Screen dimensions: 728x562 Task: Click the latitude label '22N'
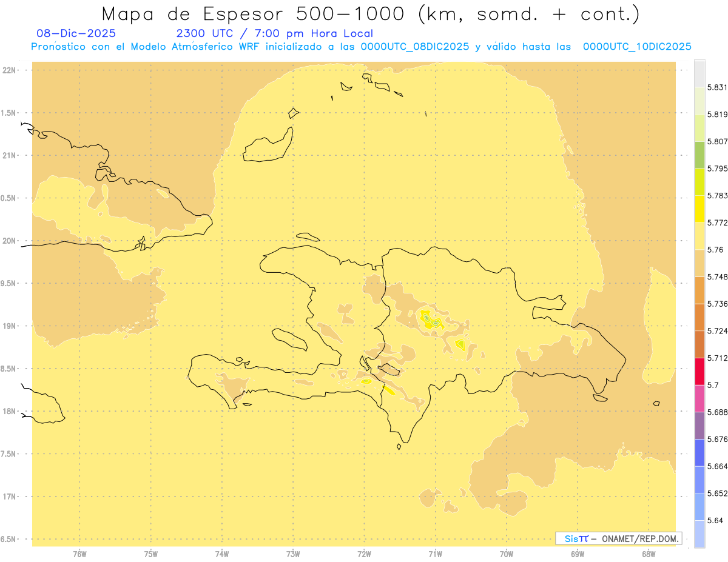[x=8, y=70]
